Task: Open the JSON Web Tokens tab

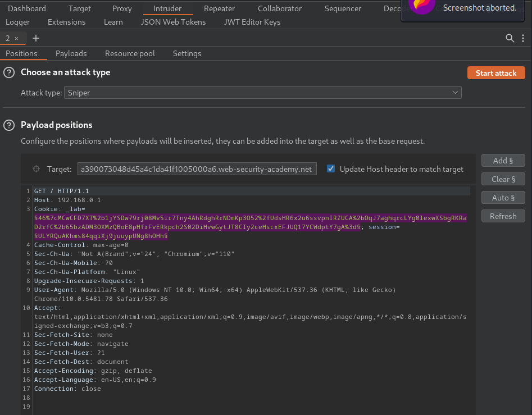Action: click(x=174, y=22)
